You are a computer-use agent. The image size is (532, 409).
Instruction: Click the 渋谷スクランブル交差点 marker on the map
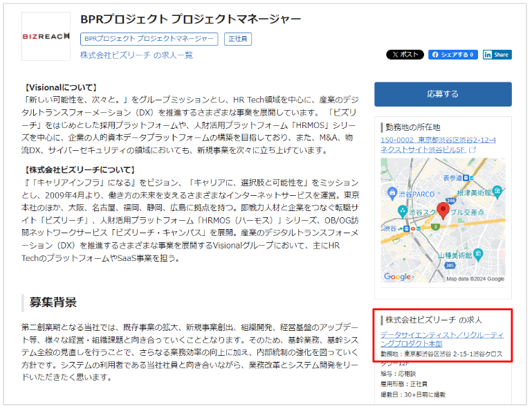click(403, 210)
